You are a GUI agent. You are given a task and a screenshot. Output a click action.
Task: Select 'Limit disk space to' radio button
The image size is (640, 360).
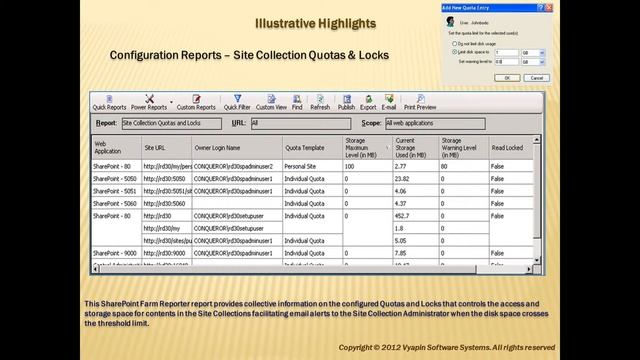tap(454, 52)
